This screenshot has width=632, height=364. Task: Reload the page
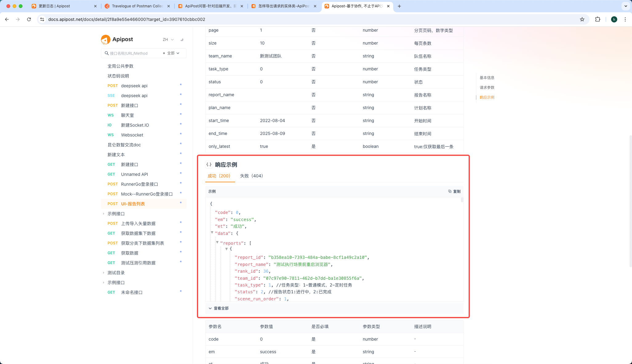(x=29, y=19)
